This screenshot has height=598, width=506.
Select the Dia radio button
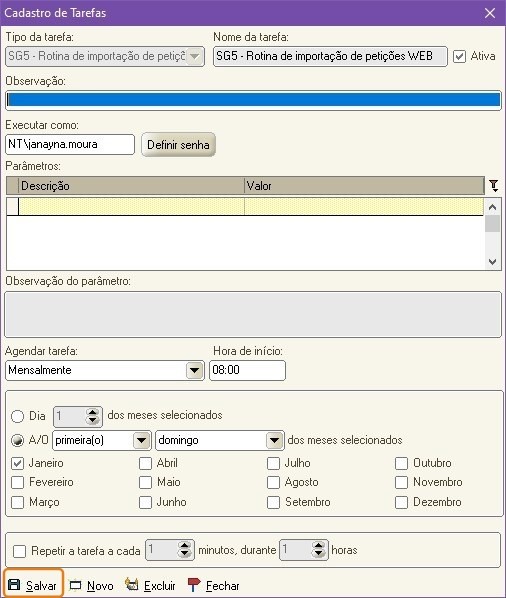pos(18,416)
